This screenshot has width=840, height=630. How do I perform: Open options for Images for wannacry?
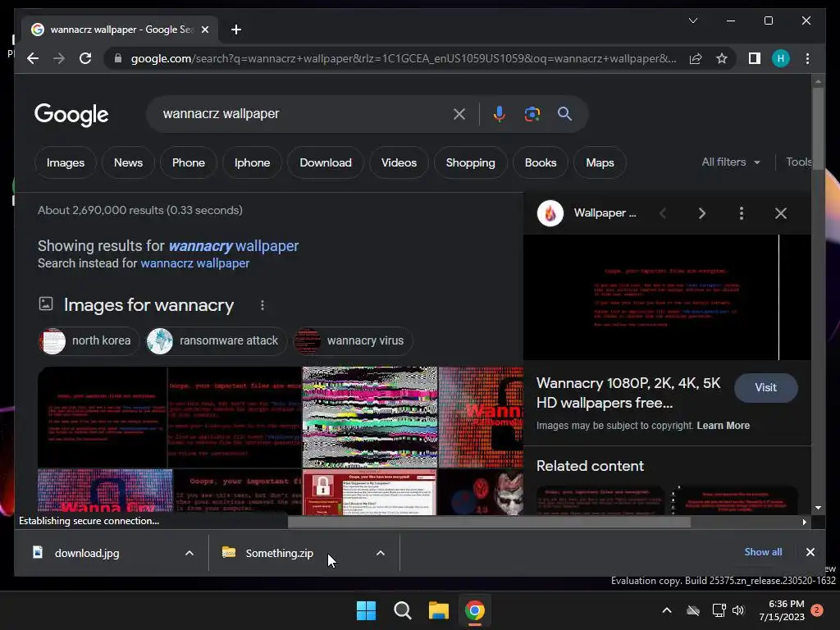point(262,305)
